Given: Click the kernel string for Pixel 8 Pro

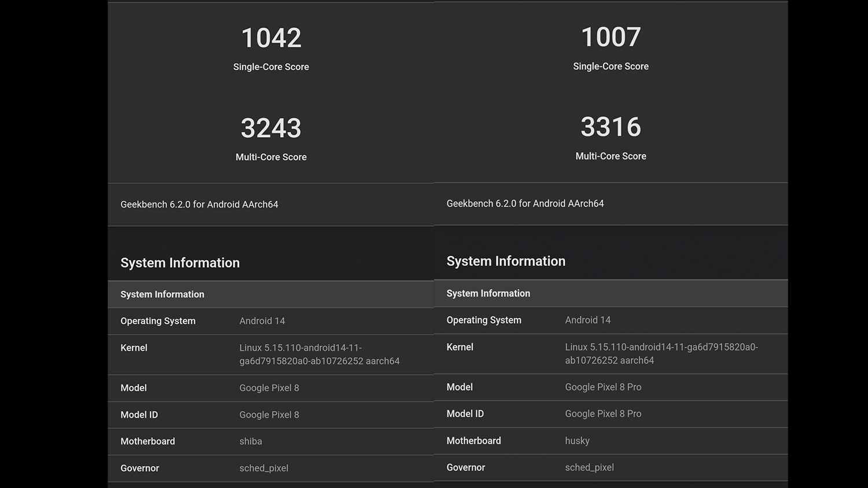Looking at the screenshot, I should pos(661,353).
